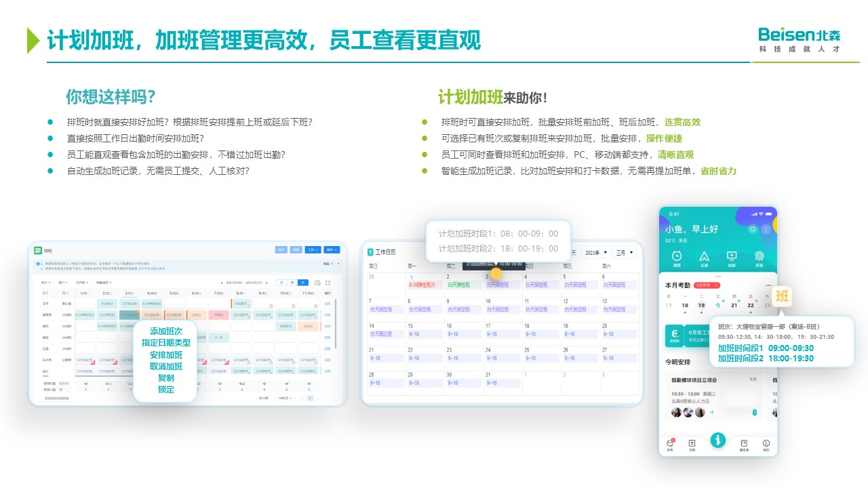The height and width of the screenshot is (488, 868).
Task: Open the 三月 month dropdown
Action: coord(624,252)
